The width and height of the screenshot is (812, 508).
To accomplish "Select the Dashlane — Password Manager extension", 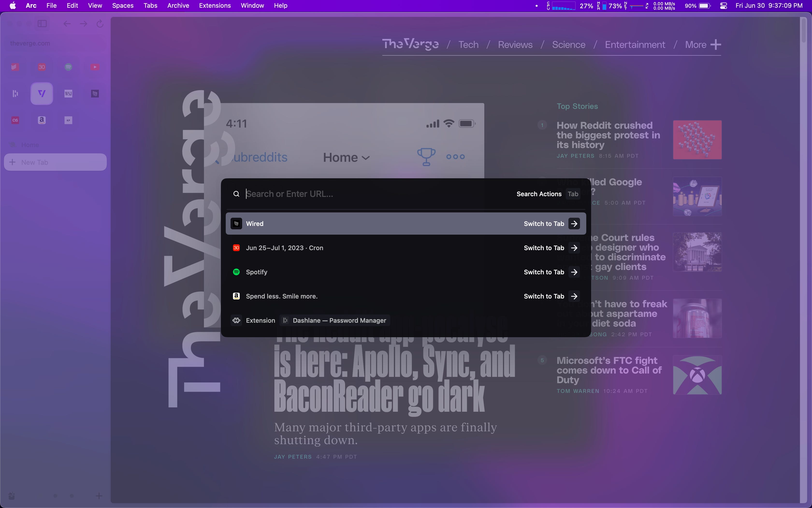I will [335, 320].
